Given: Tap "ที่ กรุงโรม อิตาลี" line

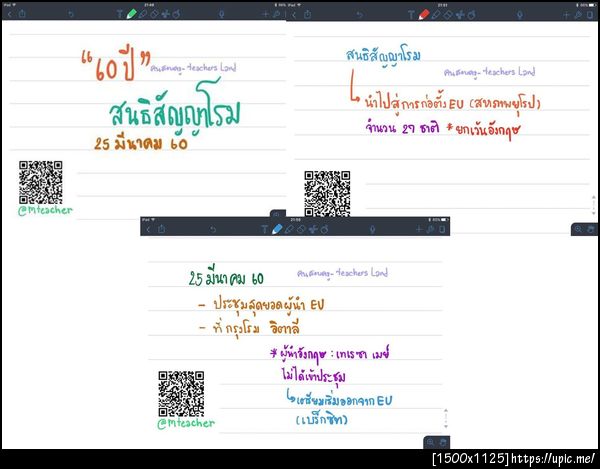Looking at the screenshot, I should tap(256, 329).
